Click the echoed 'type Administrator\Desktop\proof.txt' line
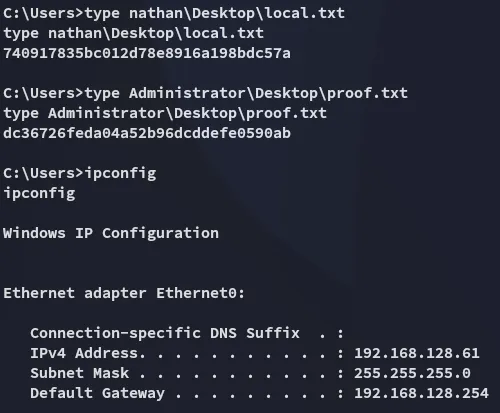Screen dimensions: 500x413 click(165, 114)
